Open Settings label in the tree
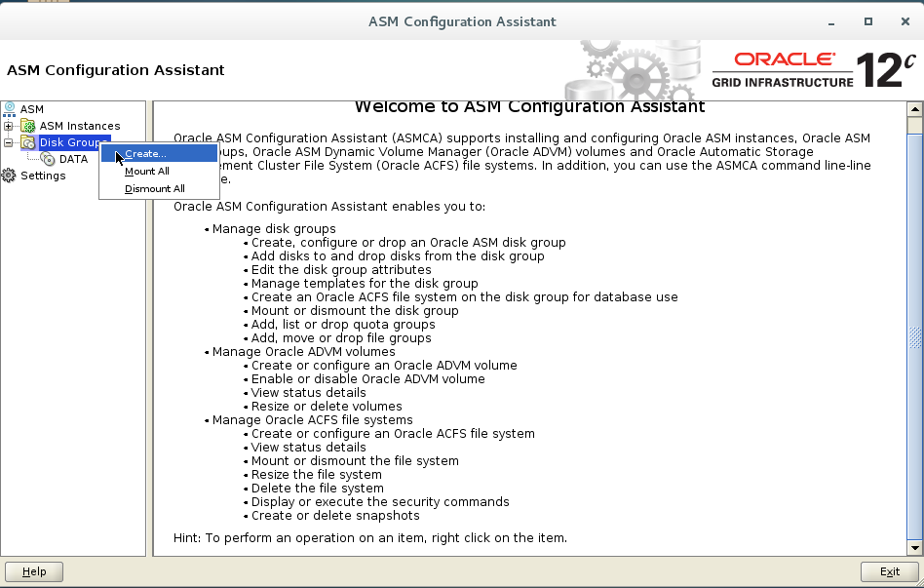Screen dimensions: 924x588 coord(43,176)
